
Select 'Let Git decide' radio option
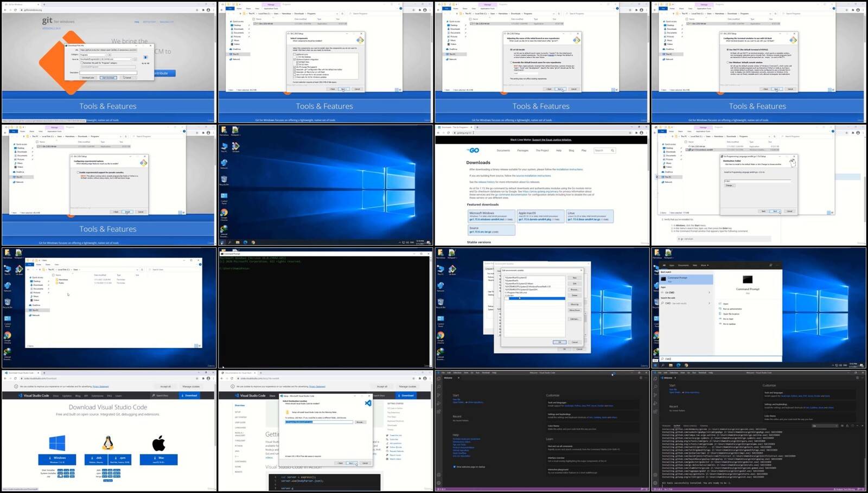tap(511, 50)
